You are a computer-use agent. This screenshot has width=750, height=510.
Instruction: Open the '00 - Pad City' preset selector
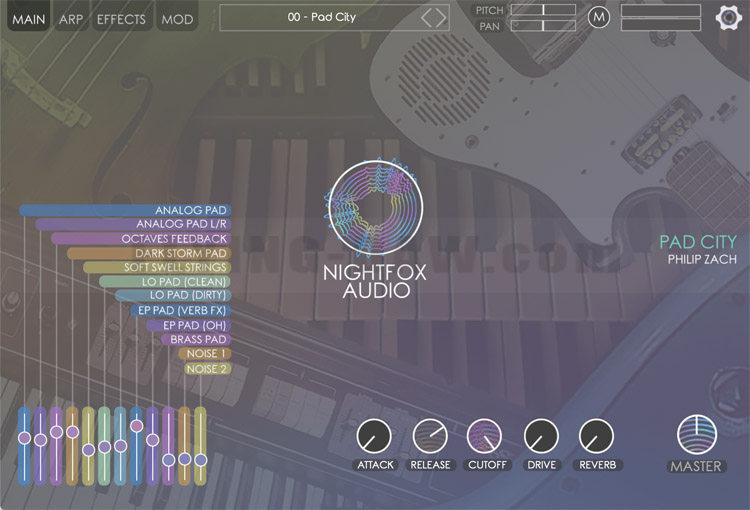coord(334,18)
